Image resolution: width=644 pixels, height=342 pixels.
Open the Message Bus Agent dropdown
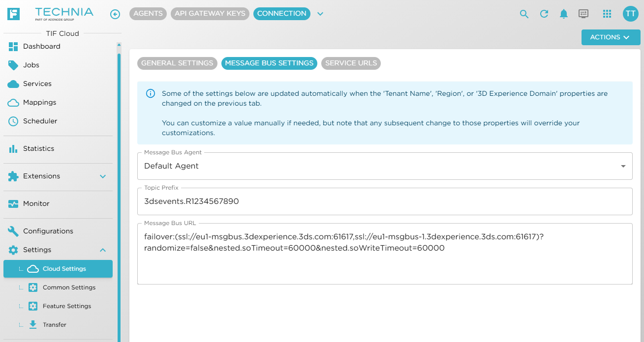pyautogui.click(x=385, y=166)
